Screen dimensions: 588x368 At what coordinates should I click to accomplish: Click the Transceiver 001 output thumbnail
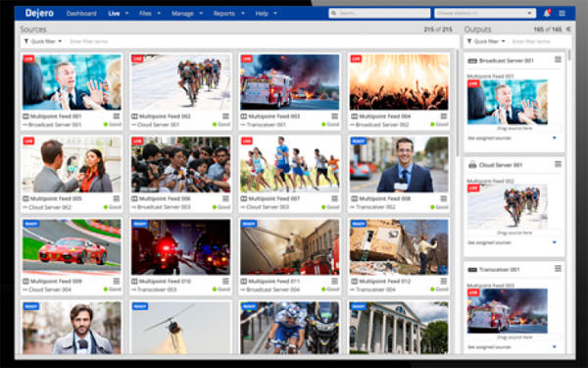click(x=508, y=310)
